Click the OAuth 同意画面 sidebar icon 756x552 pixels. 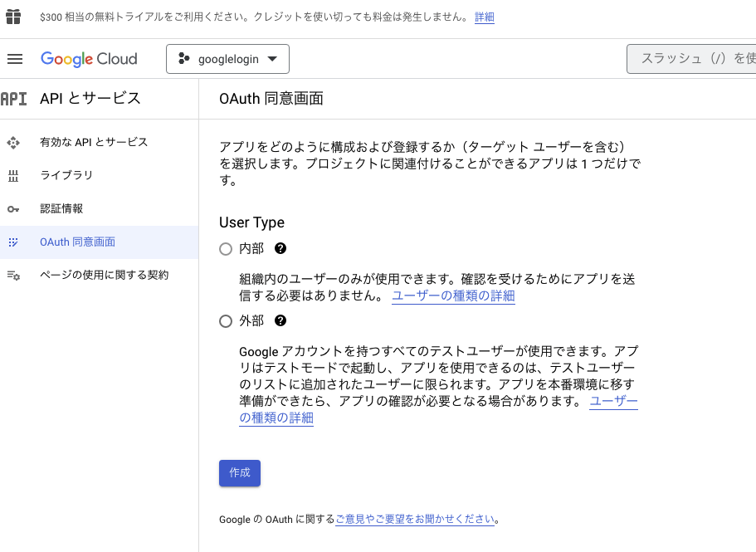coord(13,242)
